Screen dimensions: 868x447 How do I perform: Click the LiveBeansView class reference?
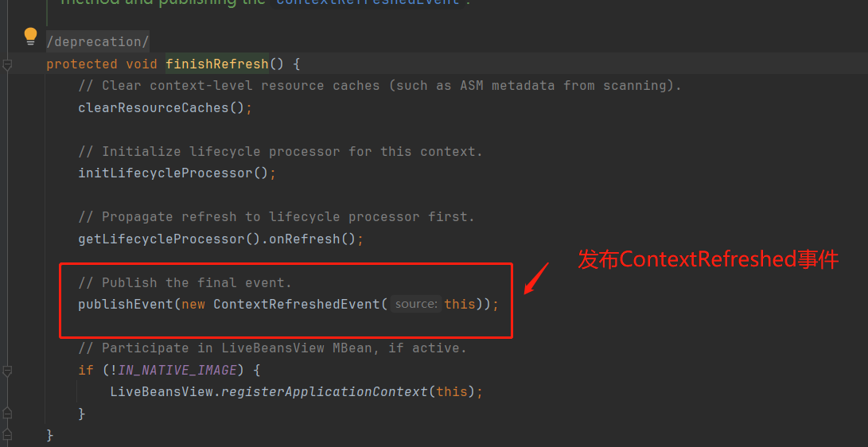[x=161, y=391]
